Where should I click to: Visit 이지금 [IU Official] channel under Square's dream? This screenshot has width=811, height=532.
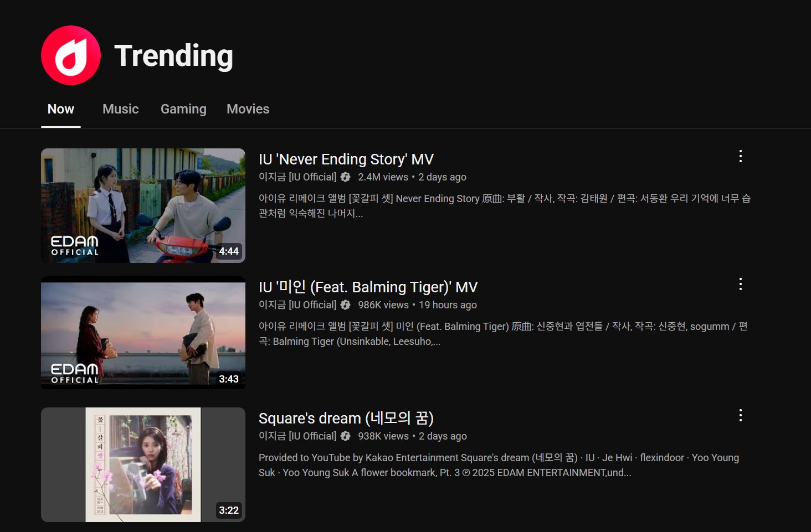coord(297,436)
